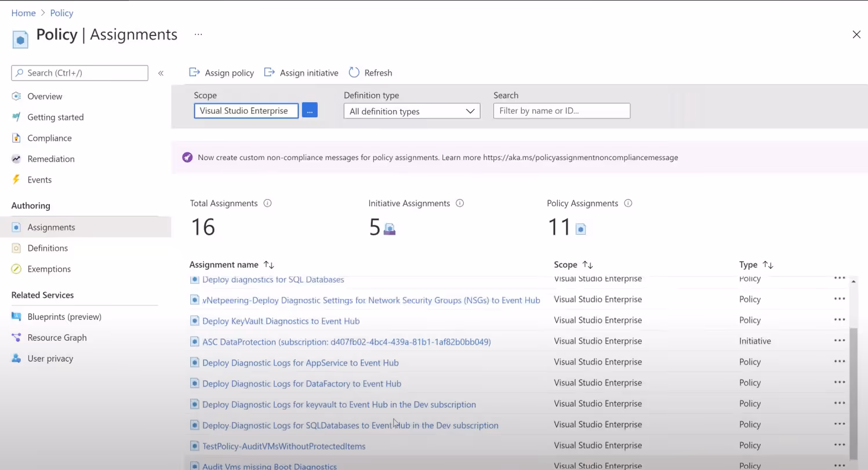868x470 pixels.
Task: Open SQLDatabases to Event Hub Dev subscription policy
Action: pyautogui.click(x=350, y=425)
